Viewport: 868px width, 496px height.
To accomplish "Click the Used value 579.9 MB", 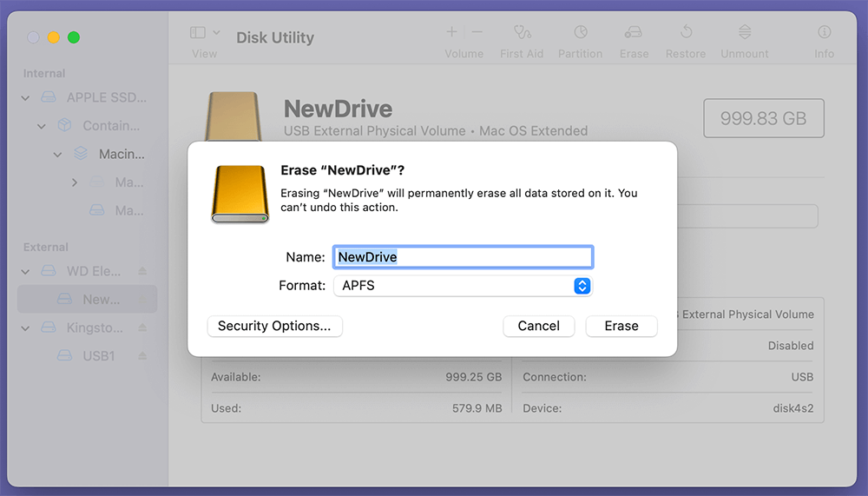I will tap(477, 408).
